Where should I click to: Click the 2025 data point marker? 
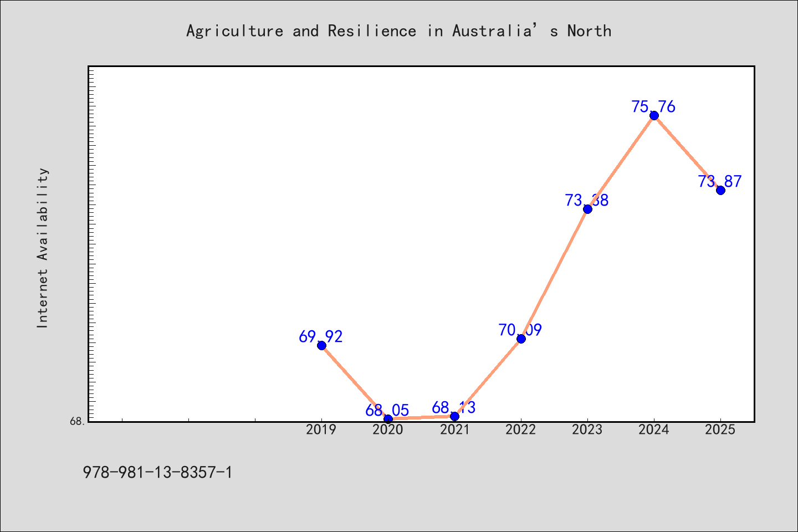coord(720,190)
